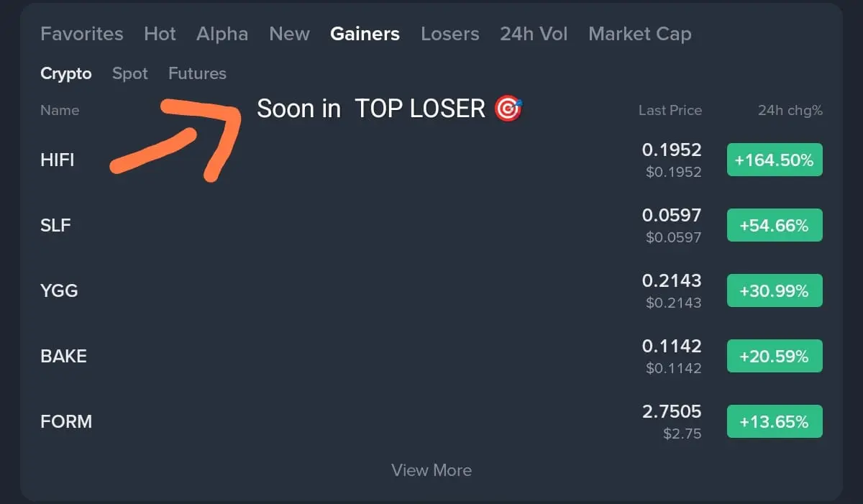863x504 pixels.
Task: Select the Gainers tab
Action: click(365, 34)
